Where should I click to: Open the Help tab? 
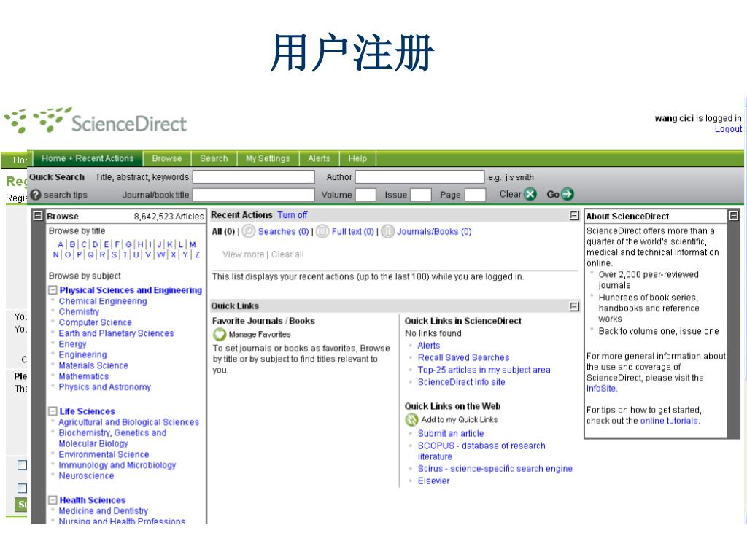tap(357, 158)
